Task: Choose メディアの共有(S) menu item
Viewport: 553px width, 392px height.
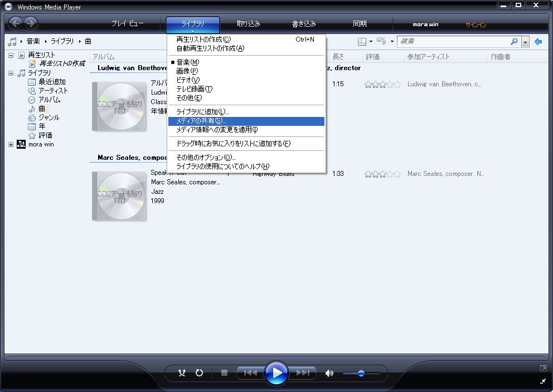Action: 246,121
